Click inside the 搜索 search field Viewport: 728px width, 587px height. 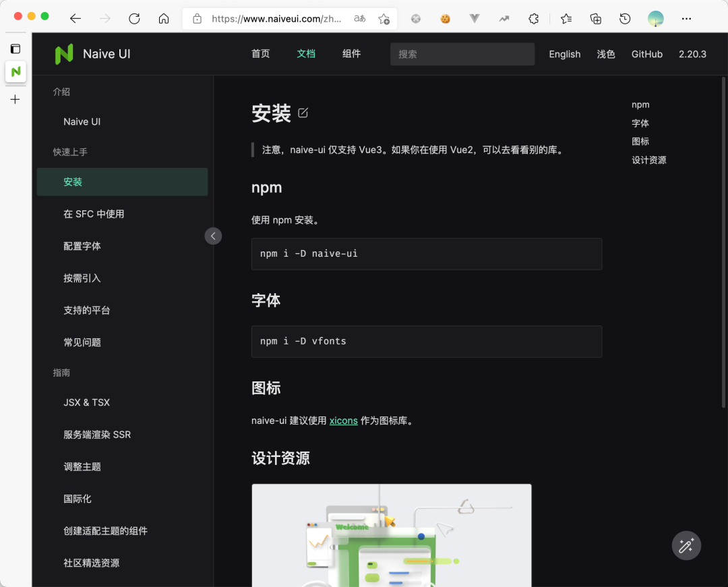(x=462, y=54)
